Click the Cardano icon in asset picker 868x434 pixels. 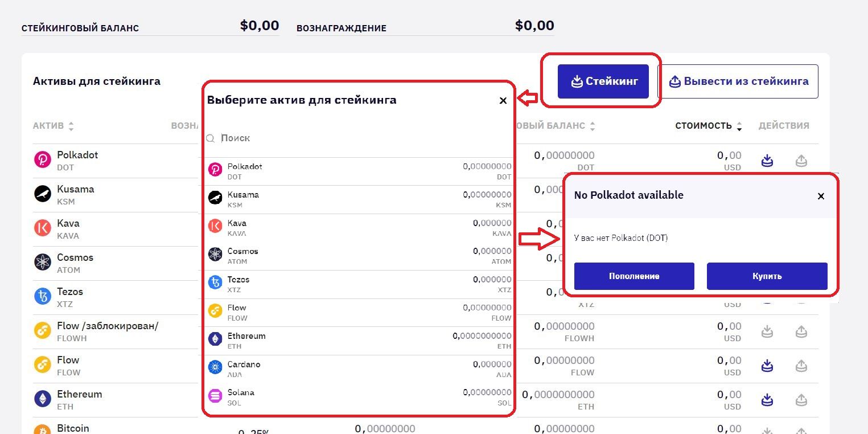point(215,367)
